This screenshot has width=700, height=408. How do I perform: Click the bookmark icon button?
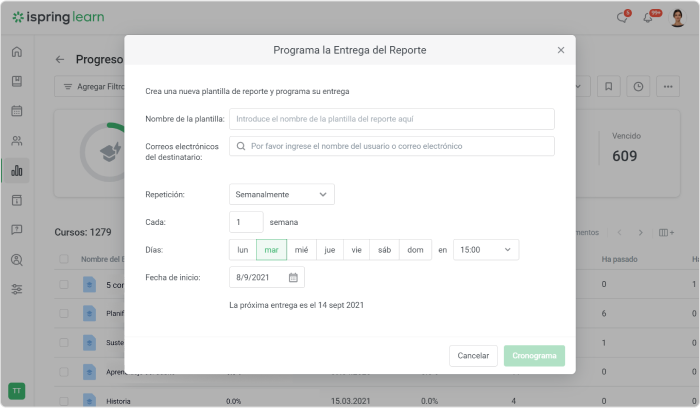coord(608,86)
